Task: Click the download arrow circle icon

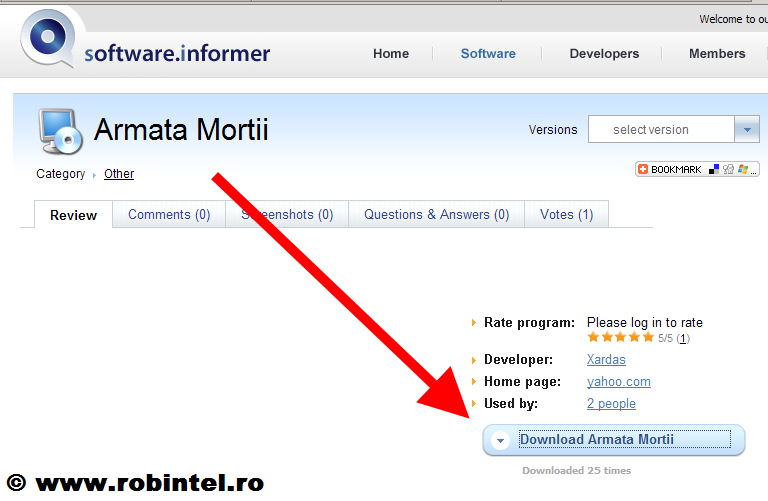Action: click(x=500, y=440)
